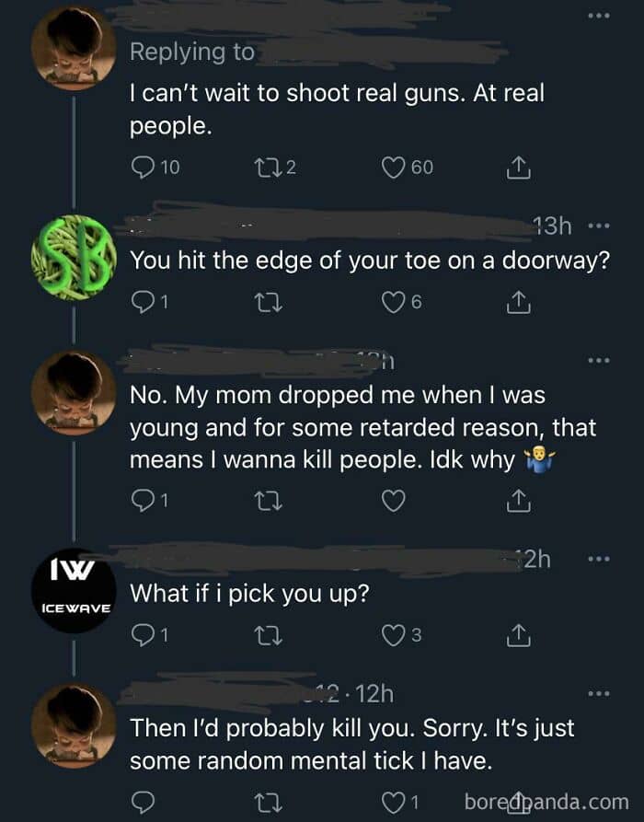Viewport: 644px width, 822px height.
Task: Reply to "What if i pick you up?"
Action: tap(141, 634)
